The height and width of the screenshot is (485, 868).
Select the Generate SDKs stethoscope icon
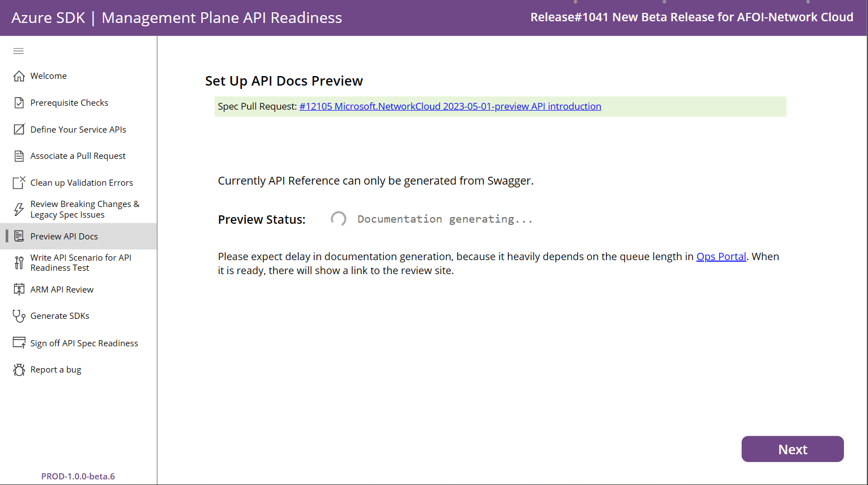coord(18,316)
